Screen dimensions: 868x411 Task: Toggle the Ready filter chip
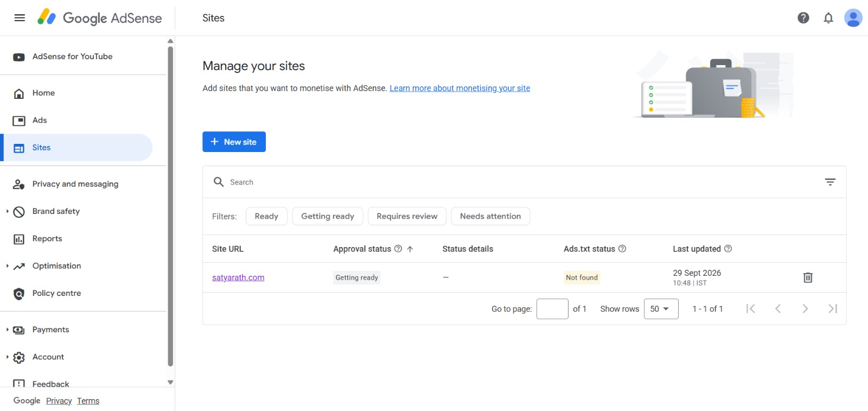coord(266,216)
